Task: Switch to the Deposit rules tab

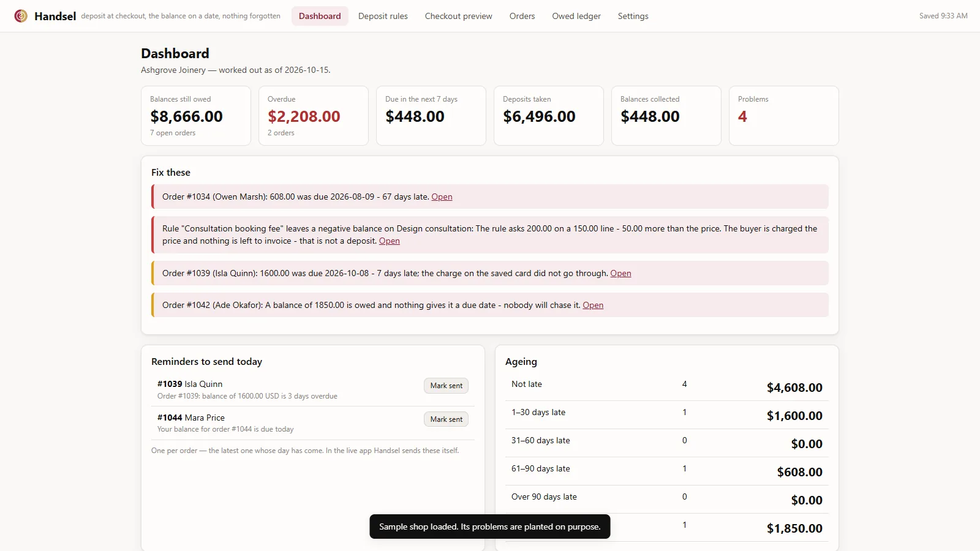Action: (x=383, y=16)
